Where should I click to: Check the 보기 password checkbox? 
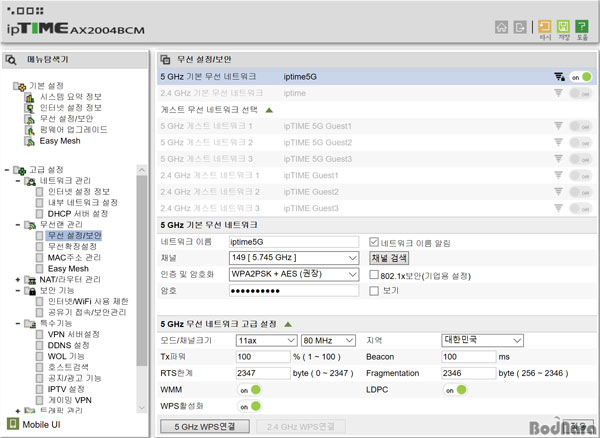[x=374, y=291]
